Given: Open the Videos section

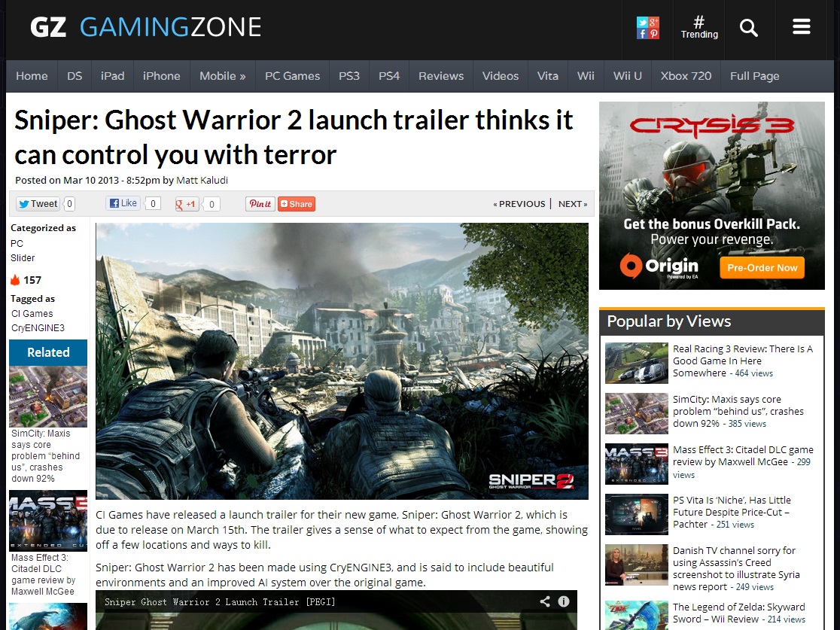Looking at the screenshot, I should coord(501,76).
